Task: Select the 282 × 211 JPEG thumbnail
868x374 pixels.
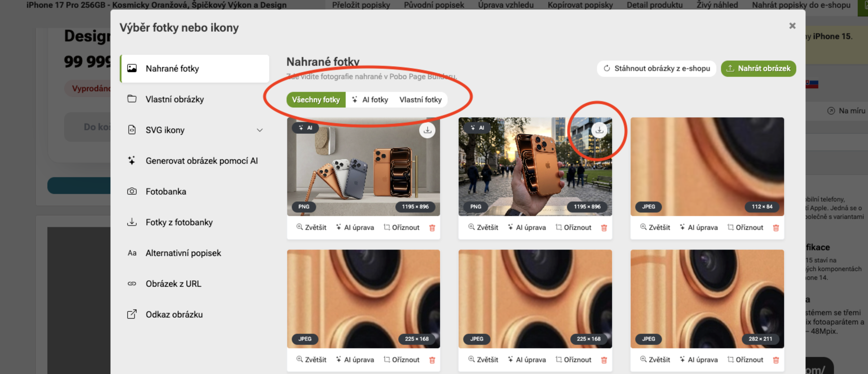Action: tap(707, 299)
